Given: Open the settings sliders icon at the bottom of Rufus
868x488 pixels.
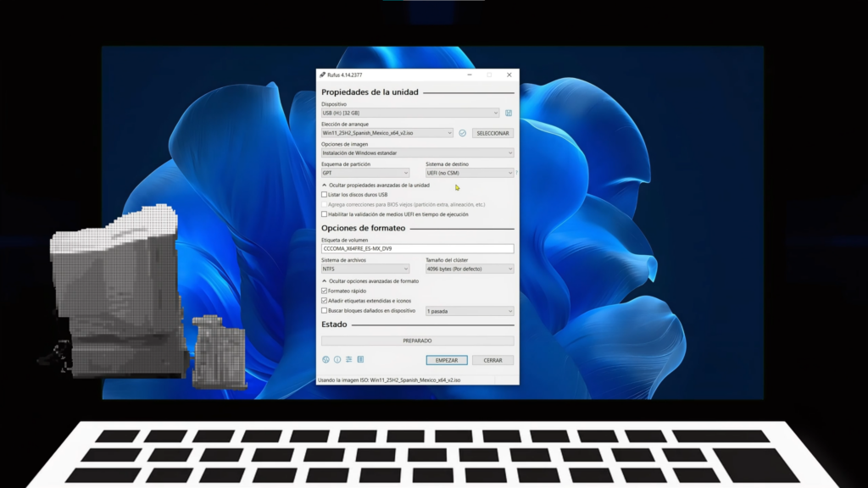Looking at the screenshot, I should pyautogui.click(x=348, y=359).
